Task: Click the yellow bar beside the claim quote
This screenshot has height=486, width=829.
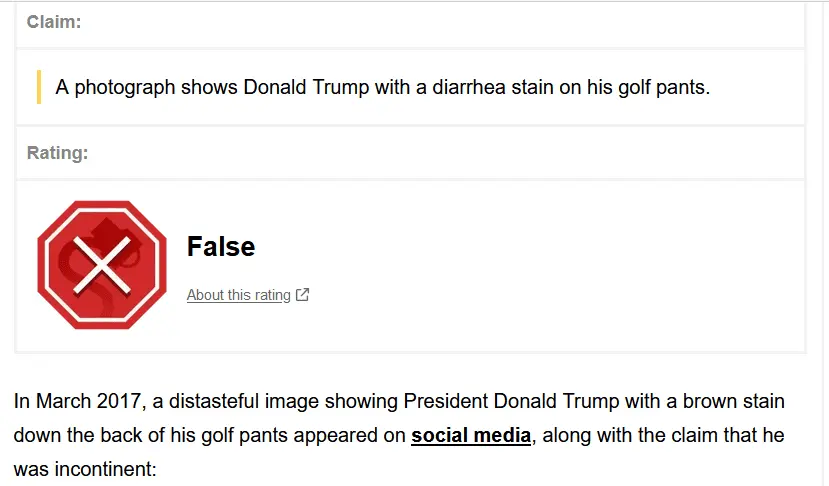Action: (39, 87)
